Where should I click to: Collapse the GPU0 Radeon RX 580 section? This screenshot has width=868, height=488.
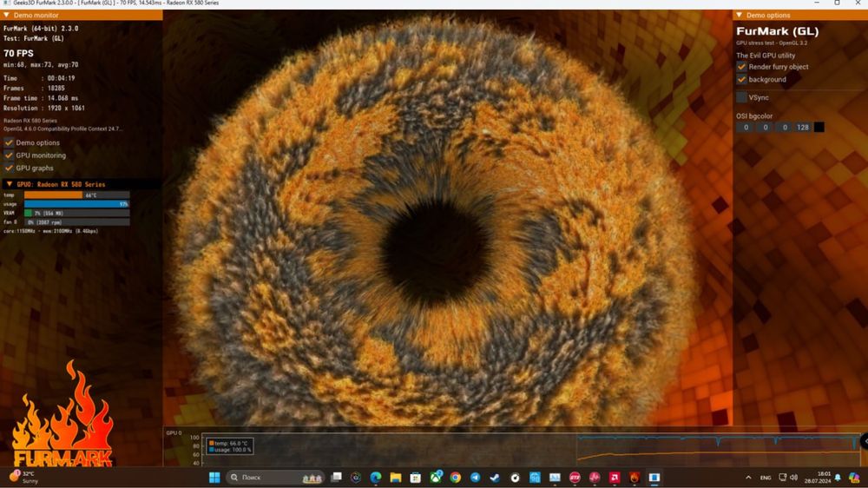[9, 184]
